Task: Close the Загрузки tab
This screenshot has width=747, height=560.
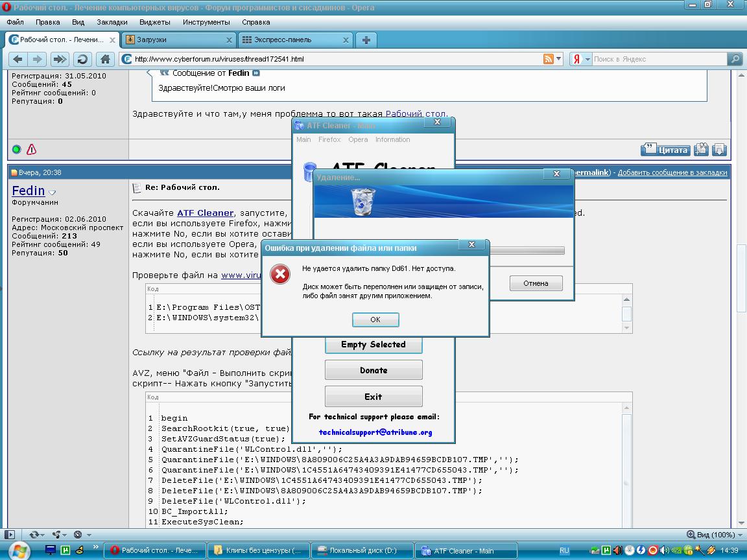Action: tap(229, 40)
